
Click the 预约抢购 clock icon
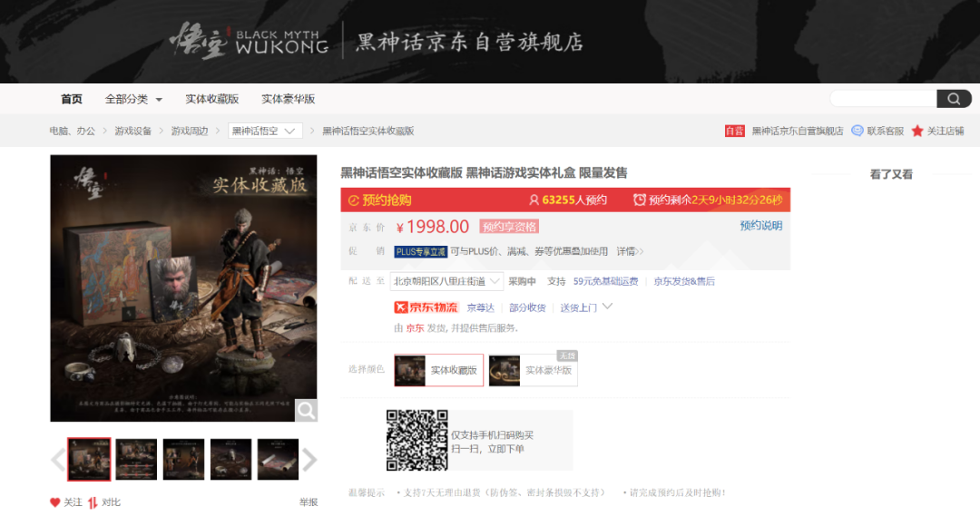pyautogui.click(x=354, y=200)
